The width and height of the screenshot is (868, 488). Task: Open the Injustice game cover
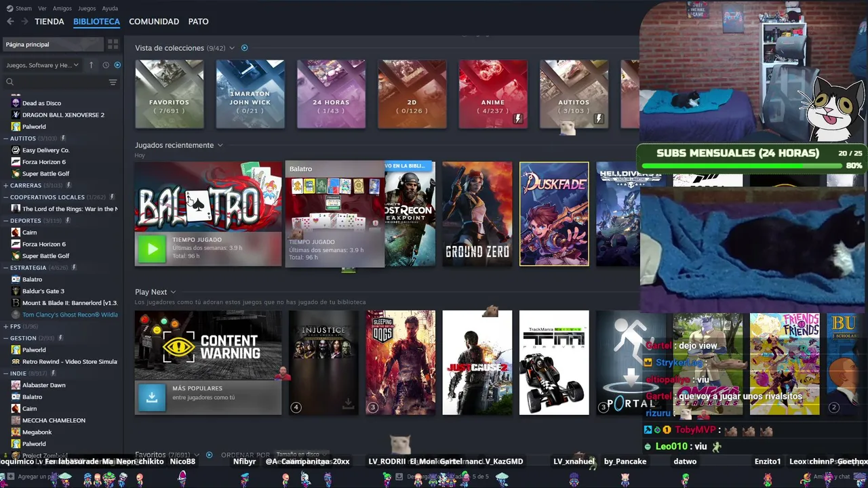click(323, 363)
